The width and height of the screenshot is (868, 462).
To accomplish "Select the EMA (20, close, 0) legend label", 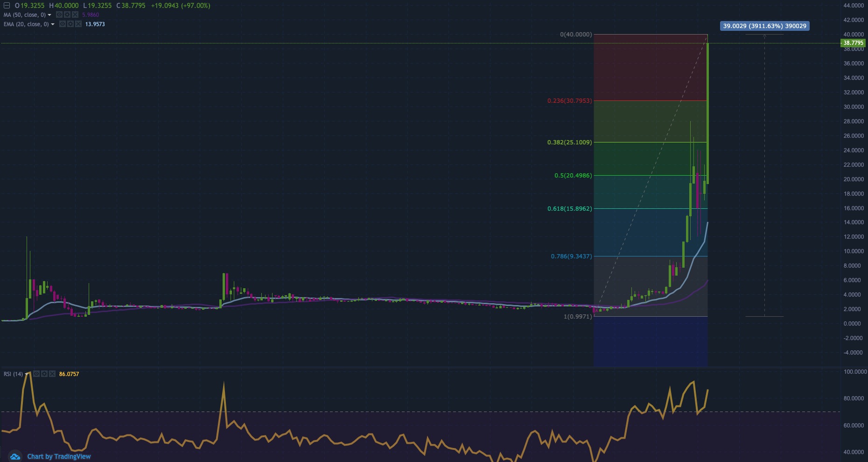I will [x=26, y=24].
